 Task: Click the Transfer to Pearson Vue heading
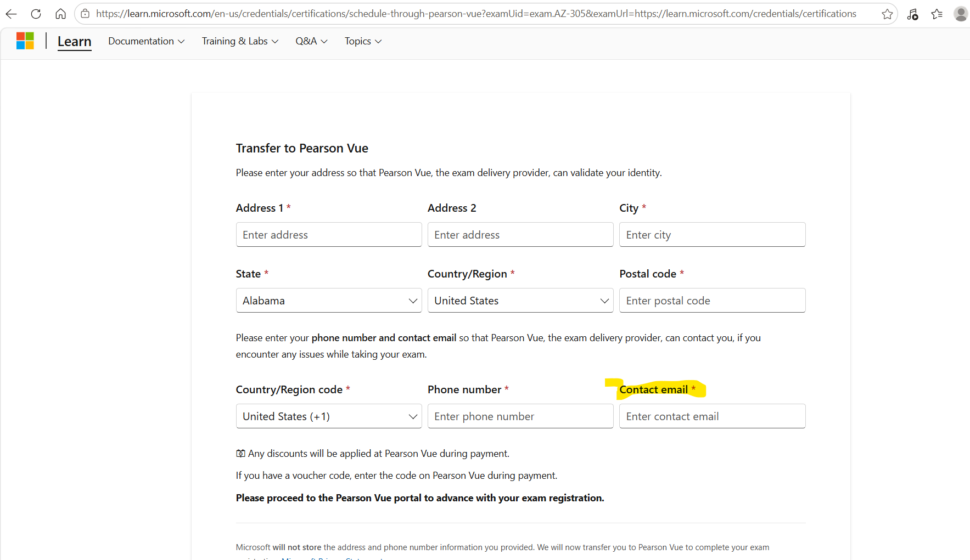(302, 148)
